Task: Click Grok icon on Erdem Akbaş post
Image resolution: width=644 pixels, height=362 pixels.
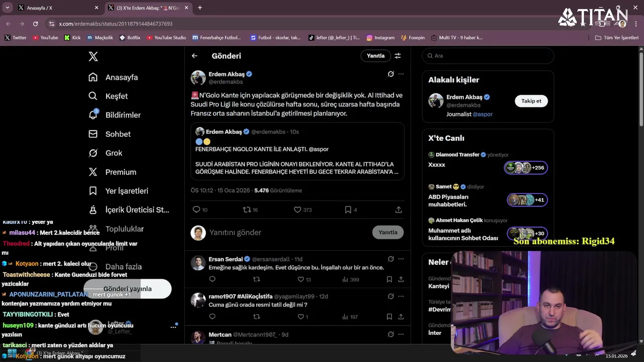Action: [x=391, y=74]
